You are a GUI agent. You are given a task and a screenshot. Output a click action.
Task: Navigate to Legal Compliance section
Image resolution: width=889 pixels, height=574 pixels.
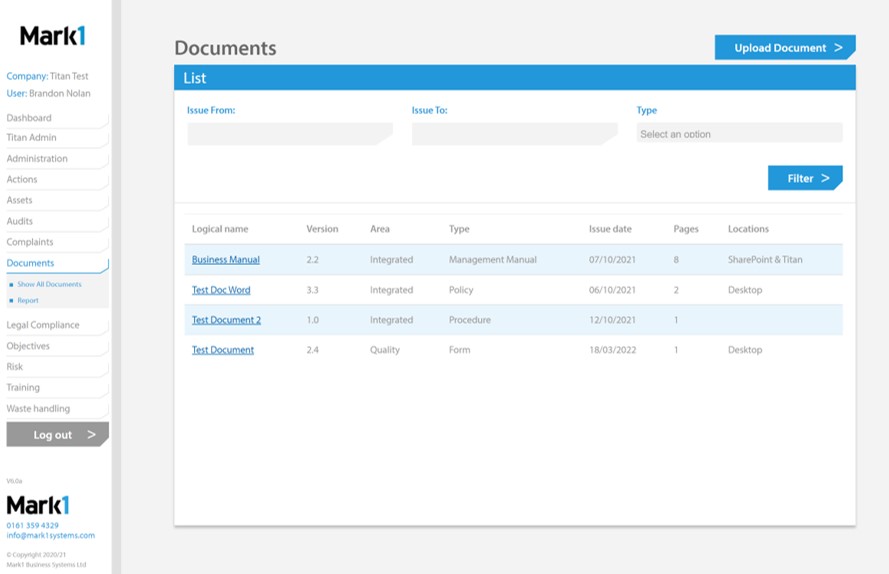point(42,325)
